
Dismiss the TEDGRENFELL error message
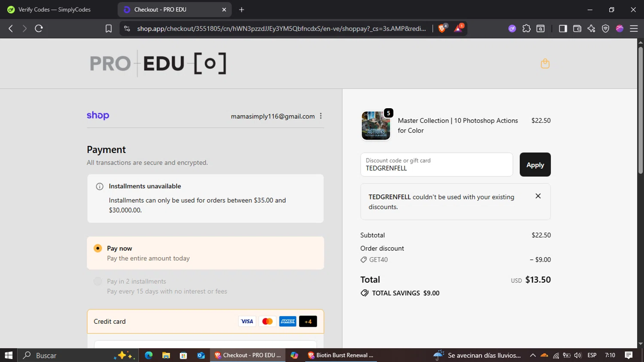(x=538, y=196)
